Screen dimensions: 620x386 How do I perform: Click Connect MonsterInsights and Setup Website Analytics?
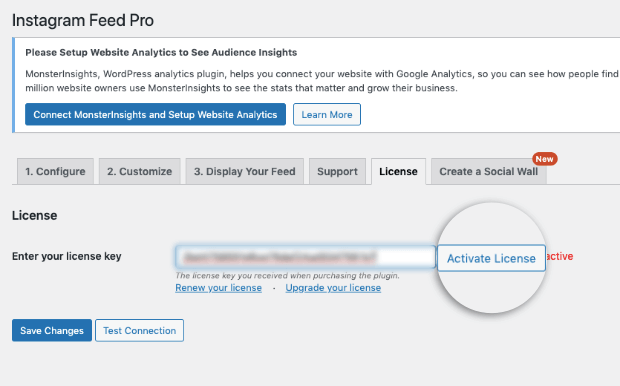[x=155, y=114]
